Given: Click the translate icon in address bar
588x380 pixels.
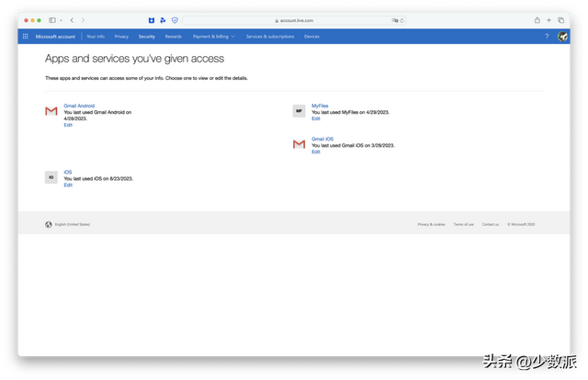Looking at the screenshot, I should [x=395, y=20].
